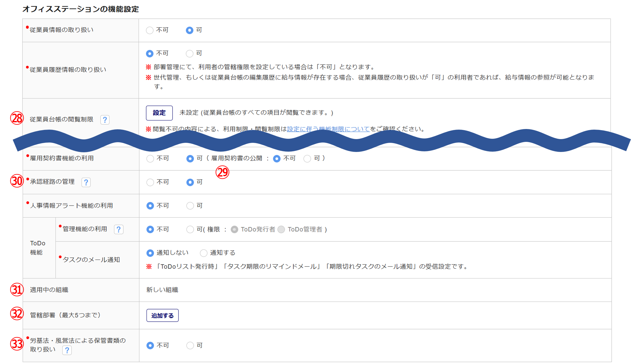Open help icon for 労基法・風営法による保管書類
The width and height of the screenshot is (631, 364).
point(67,350)
